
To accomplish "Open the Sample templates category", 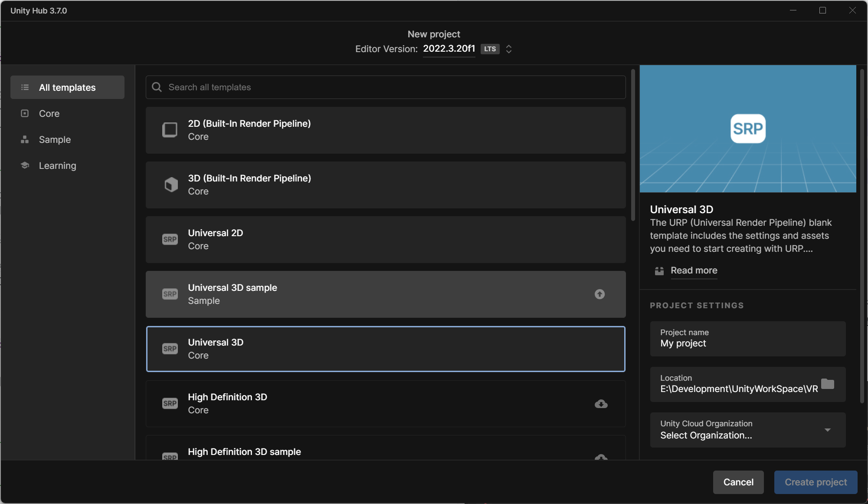I will coord(67,139).
